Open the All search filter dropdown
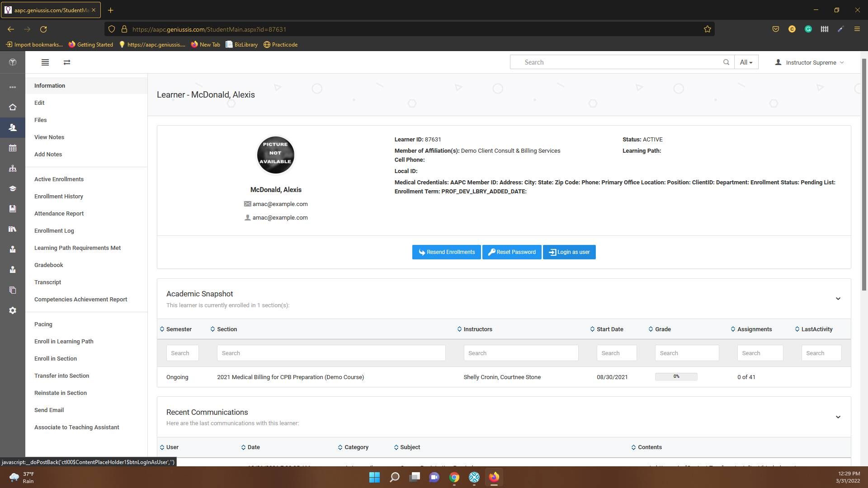868x488 pixels. 746,62
